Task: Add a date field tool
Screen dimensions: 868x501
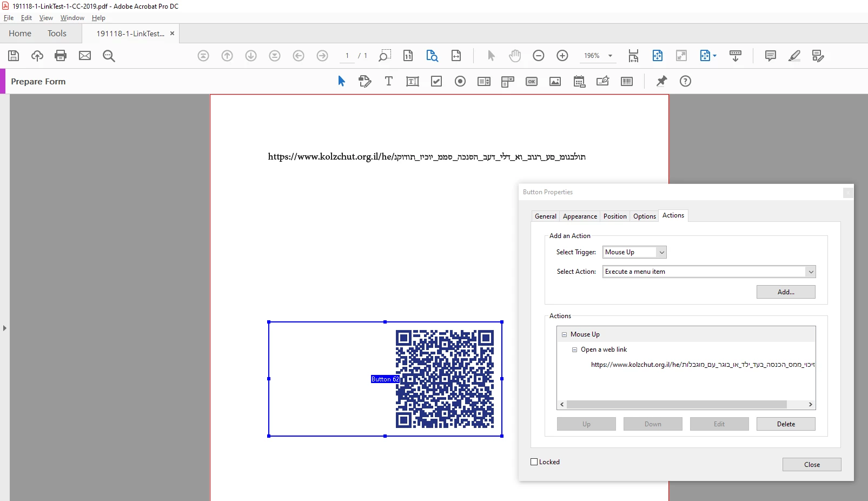Action: [579, 81]
